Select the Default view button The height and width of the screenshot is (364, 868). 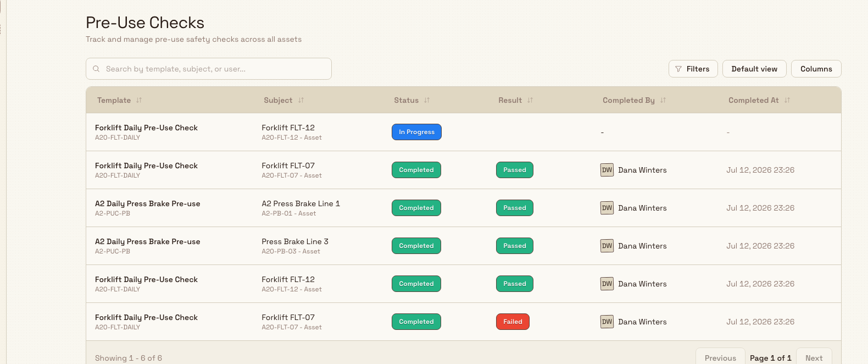point(754,69)
